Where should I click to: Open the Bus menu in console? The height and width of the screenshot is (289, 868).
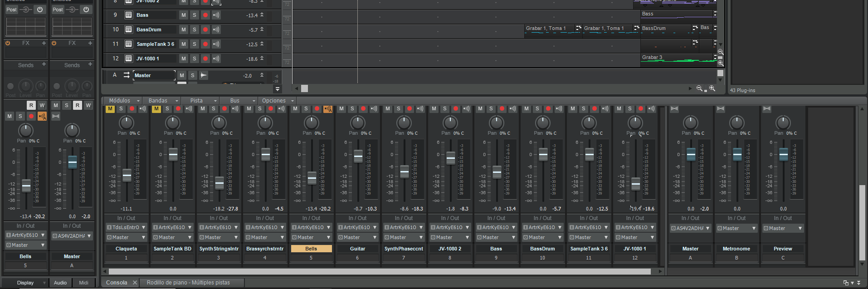[238, 101]
